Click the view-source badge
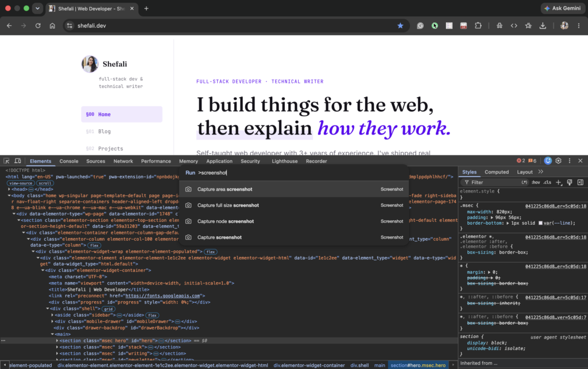The image size is (588, 369). click(21, 183)
